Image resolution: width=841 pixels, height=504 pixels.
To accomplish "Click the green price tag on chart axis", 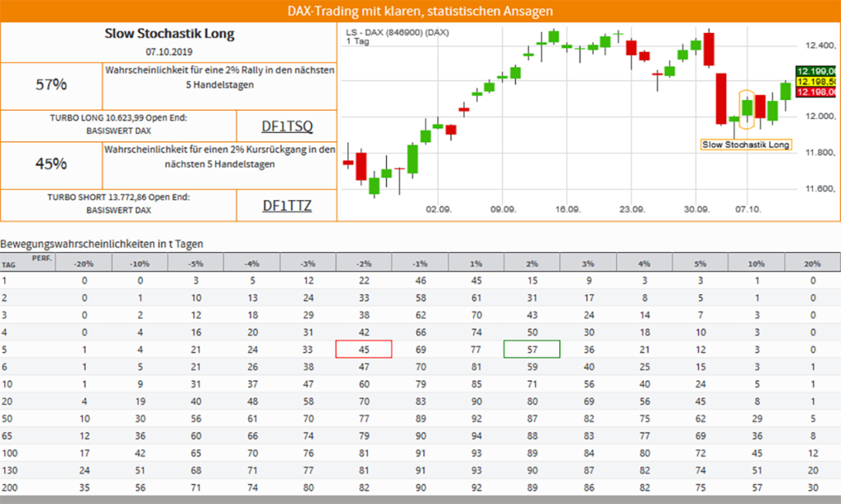I will 816,71.
